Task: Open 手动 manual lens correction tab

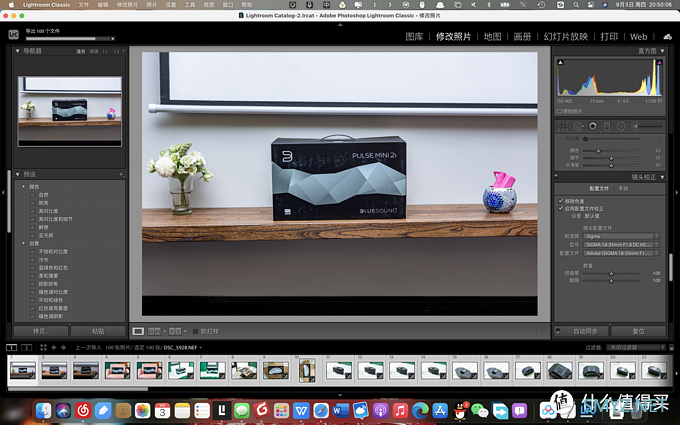Action: (x=623, y=189)
